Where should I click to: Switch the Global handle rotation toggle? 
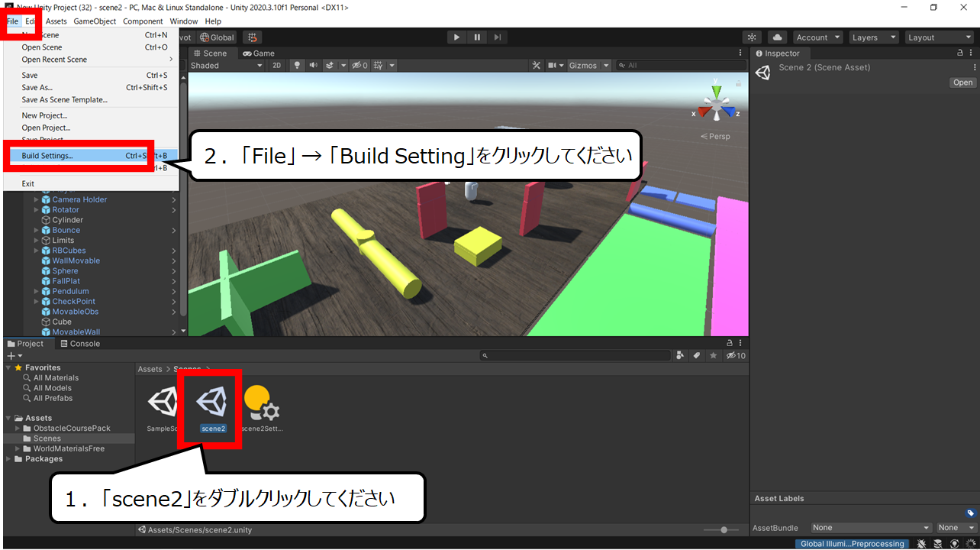click(x=218, y=37)
